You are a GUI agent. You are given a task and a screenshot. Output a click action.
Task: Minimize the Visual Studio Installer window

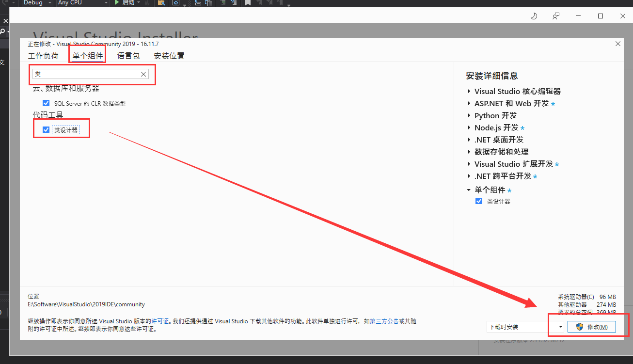(x=578, y=16)
